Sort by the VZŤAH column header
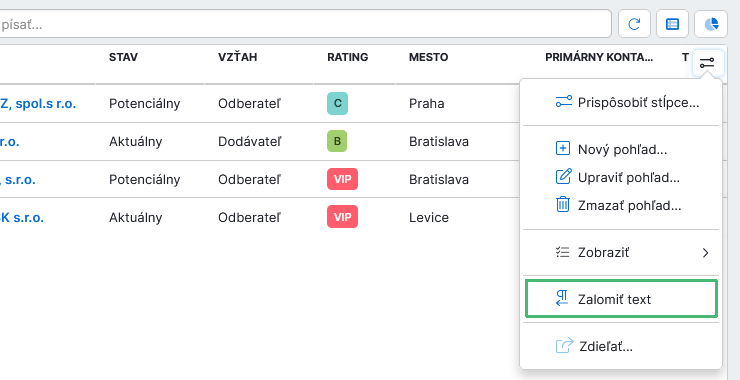Screen dimensions: 740x380 coord(237,58)
